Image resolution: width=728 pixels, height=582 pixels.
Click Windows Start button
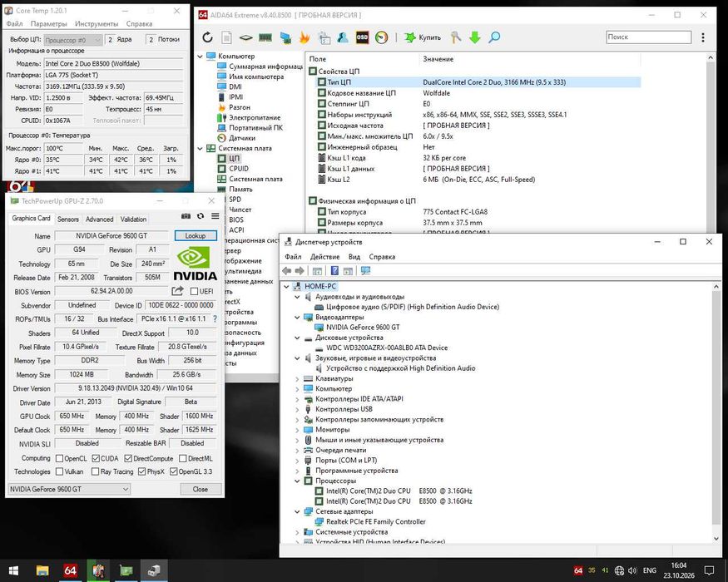click(13, 570)
